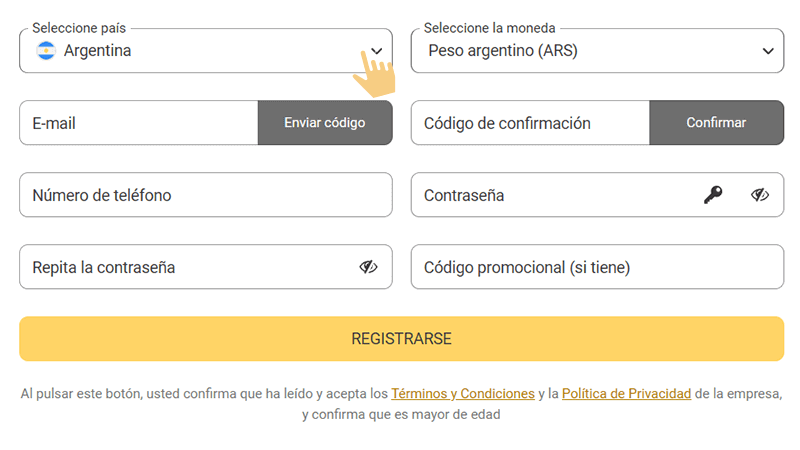Follow the Política de Privacidad link

[626, 394]
